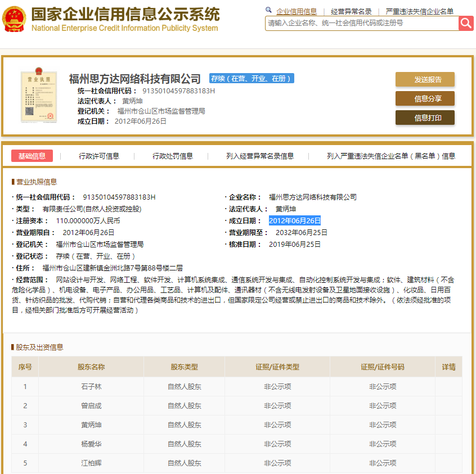Screen dimensions: 476x474
Task: Open the 行政处罚信息 tab
Action: coord(173,156)
